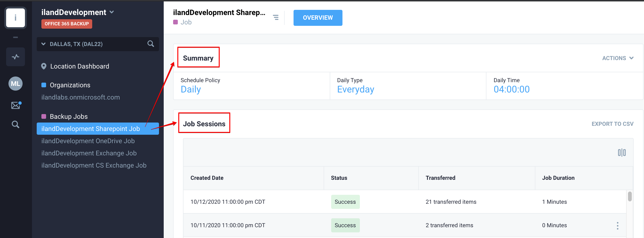Open ilandlabs.onmicrosoft.com organization
Screen dimensions: 644x238
(x=80, y=97)
